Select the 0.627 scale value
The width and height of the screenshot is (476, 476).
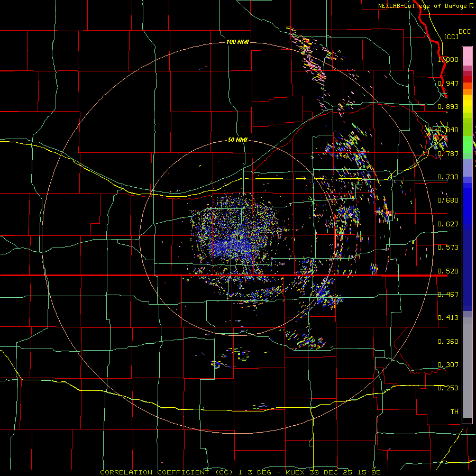(x=448, y=224)
